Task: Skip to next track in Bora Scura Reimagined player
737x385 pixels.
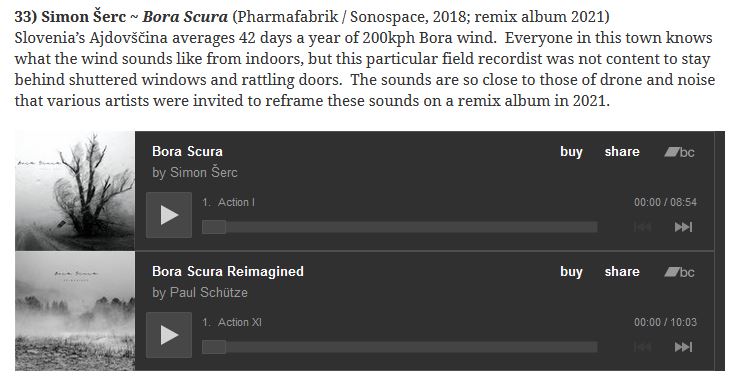Action: 683,347
